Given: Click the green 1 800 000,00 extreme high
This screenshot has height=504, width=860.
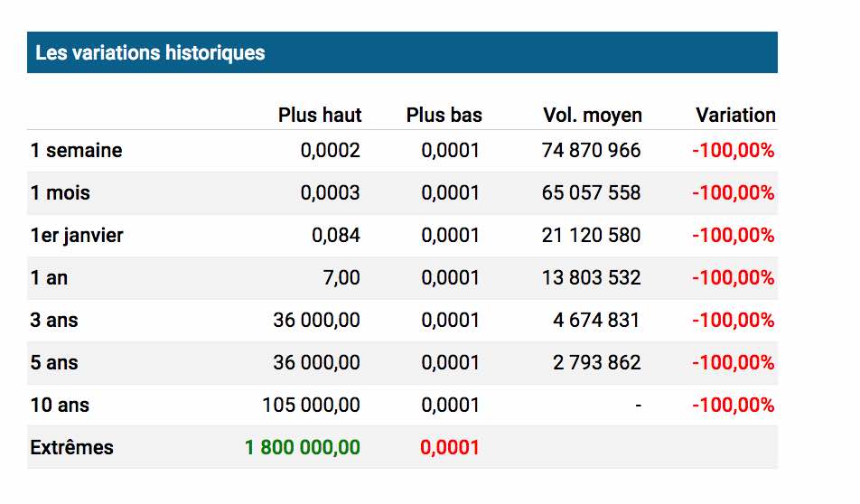Looking at the screenshot, I should click(303, 447).
